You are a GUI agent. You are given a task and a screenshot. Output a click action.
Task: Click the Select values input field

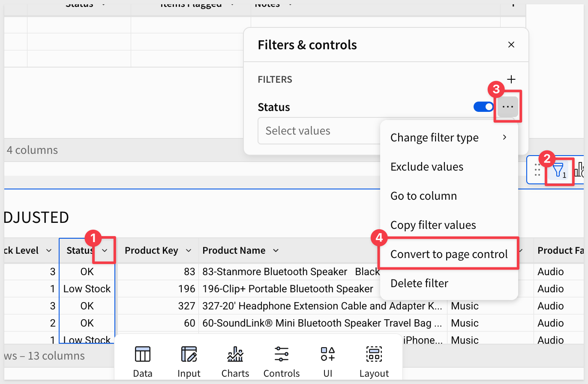[x=317, y=131]
